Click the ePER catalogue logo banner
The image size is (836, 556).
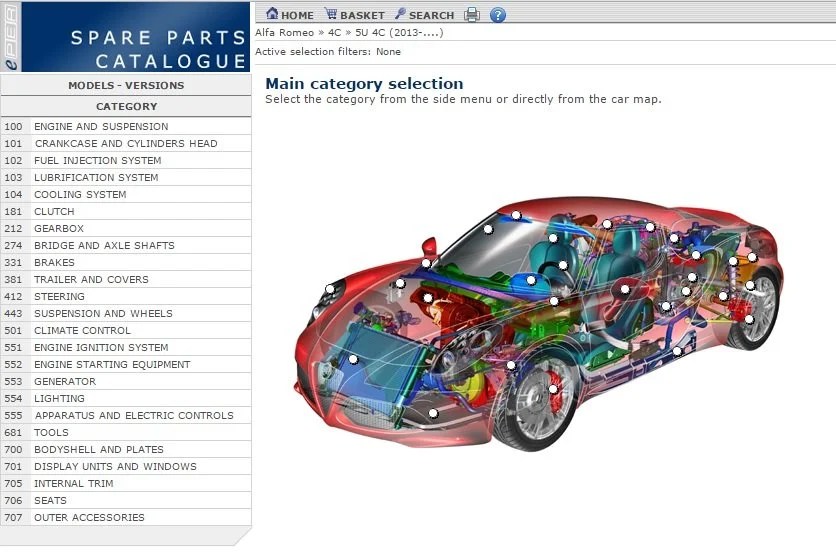point(125,36)
